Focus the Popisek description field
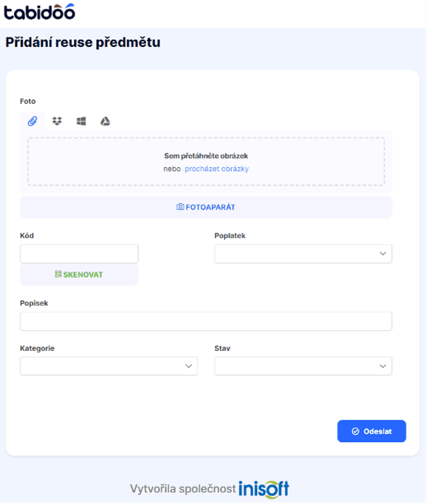This screenshot has width=427, height=504. click(x=205, y=321)
